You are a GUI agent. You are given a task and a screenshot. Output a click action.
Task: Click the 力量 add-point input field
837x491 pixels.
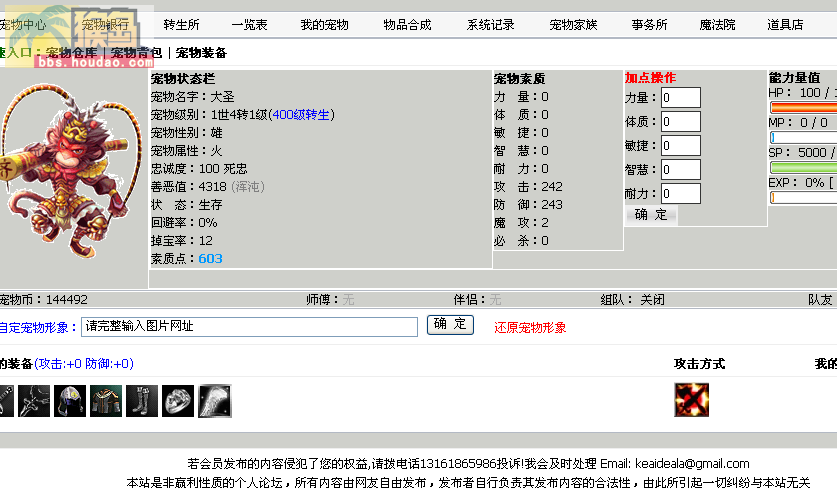(681, 98)
